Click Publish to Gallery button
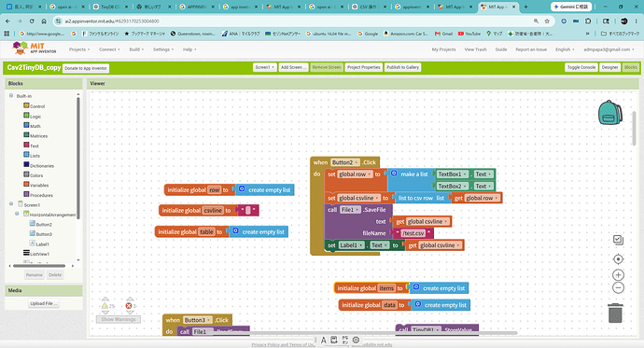This screenshot has width=644, height=348. coord(402,67)
